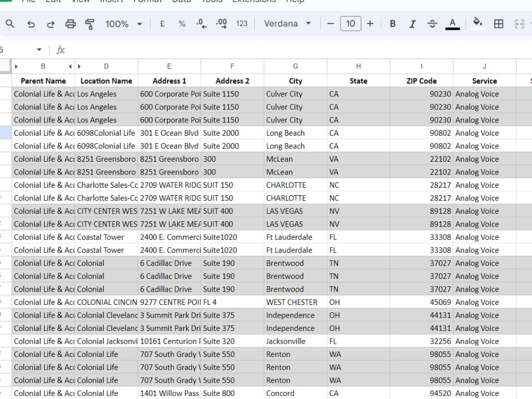Toggle Bold formatting
Screen dimensions: 532x399
click(393, 24)
